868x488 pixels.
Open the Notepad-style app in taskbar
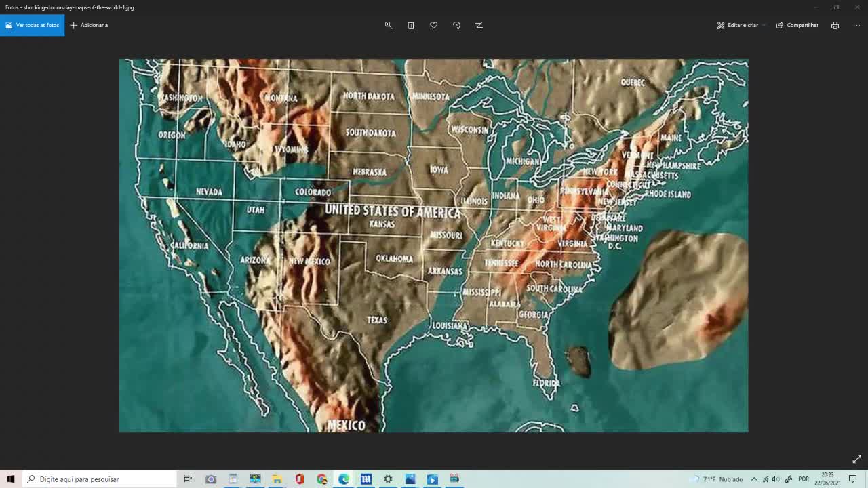coord(233,479)
